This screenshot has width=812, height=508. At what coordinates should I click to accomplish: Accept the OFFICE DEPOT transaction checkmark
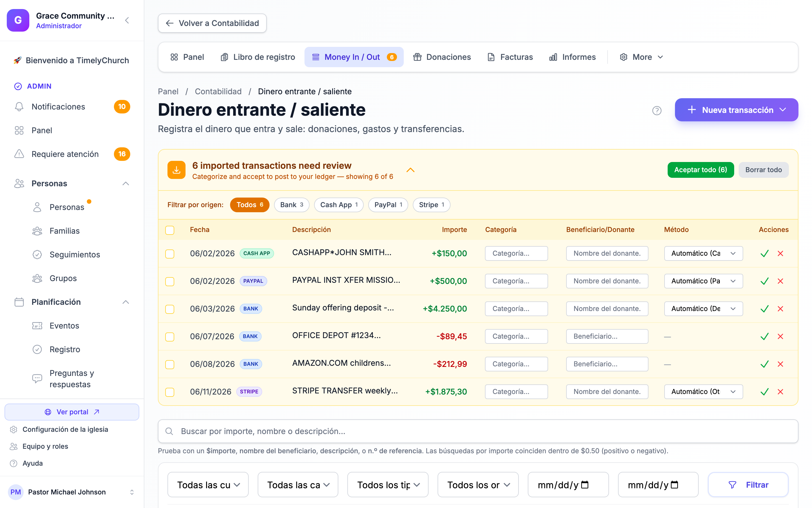pyautogui.click(x=764, y=336)
